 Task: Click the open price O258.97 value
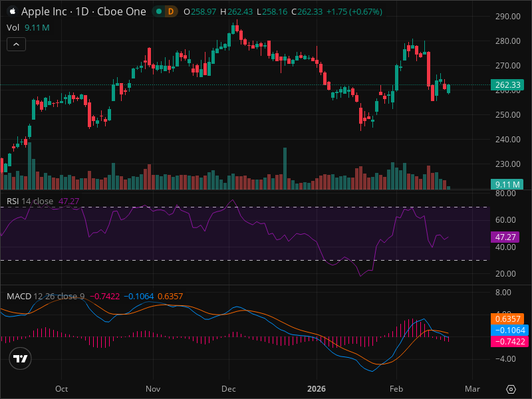pyautogui.click(x=200, y=11)
